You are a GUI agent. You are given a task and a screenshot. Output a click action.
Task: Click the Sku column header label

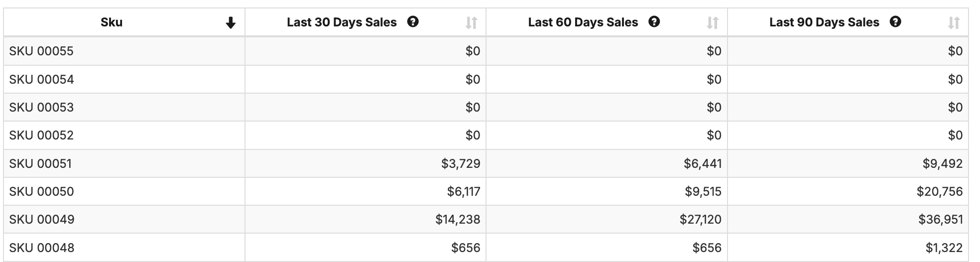[x=112, y=22]
